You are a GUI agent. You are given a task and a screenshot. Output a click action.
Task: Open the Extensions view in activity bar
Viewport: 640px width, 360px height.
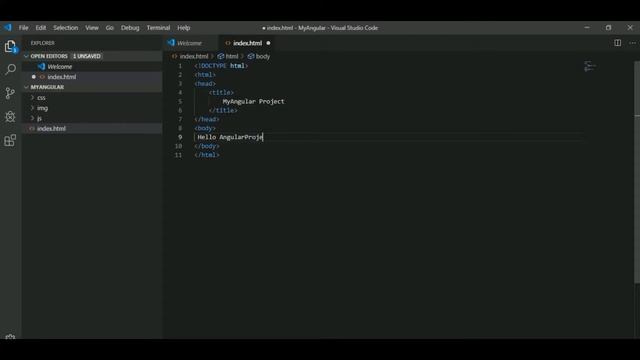coord(10,140)
